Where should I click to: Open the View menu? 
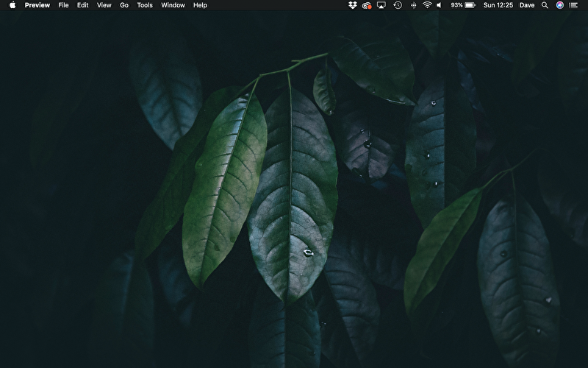(x=104, y=5)
